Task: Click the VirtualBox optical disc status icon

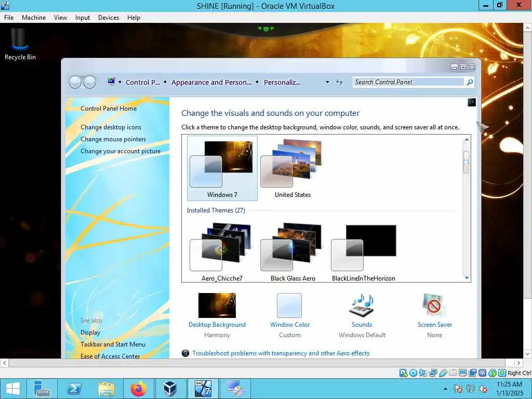Action: [413, 373]
